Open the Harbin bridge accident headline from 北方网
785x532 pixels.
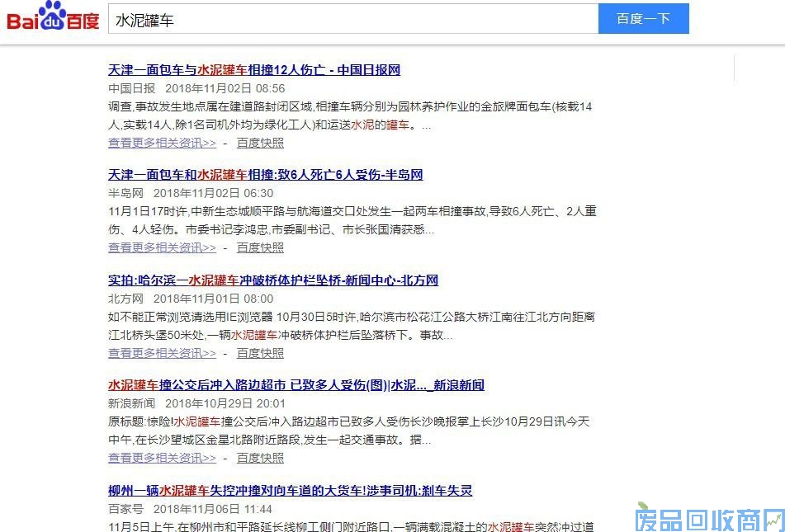tap(272, 280)
